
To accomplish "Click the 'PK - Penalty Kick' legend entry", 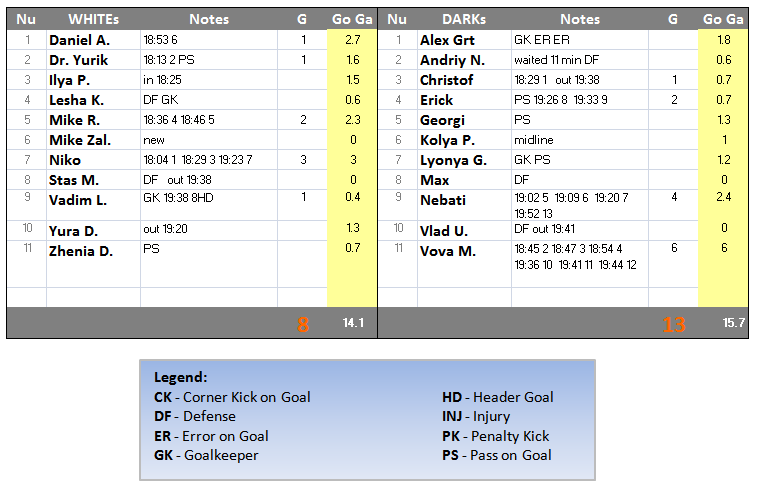I will coord(495,436).
